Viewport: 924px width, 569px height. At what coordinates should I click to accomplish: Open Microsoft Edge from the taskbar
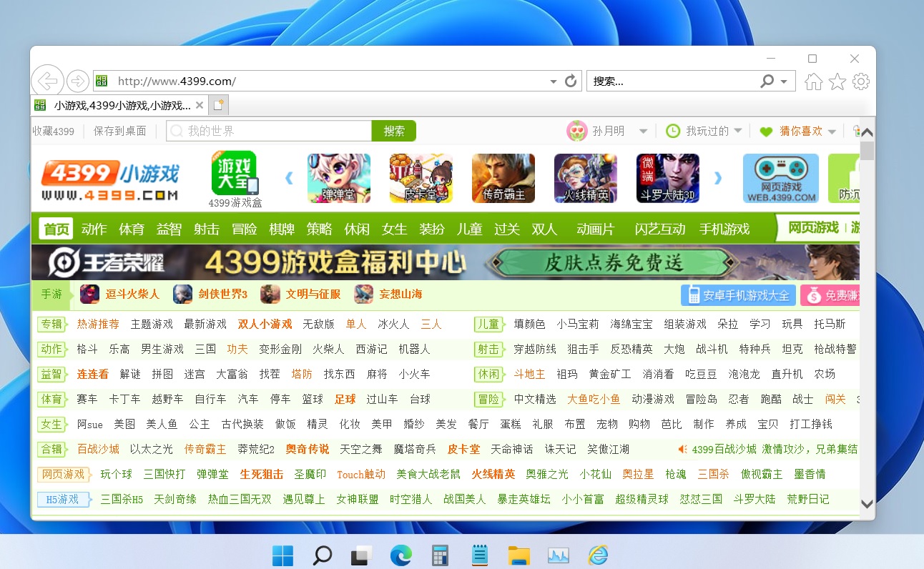coord(400,555)
